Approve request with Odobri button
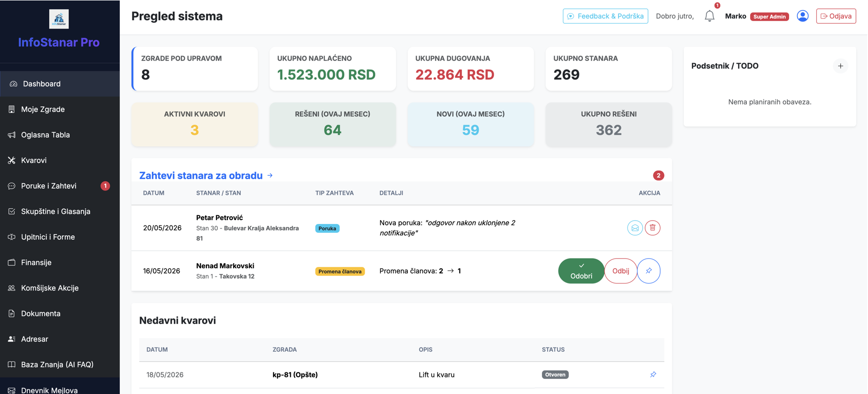 tap(581, 271)
